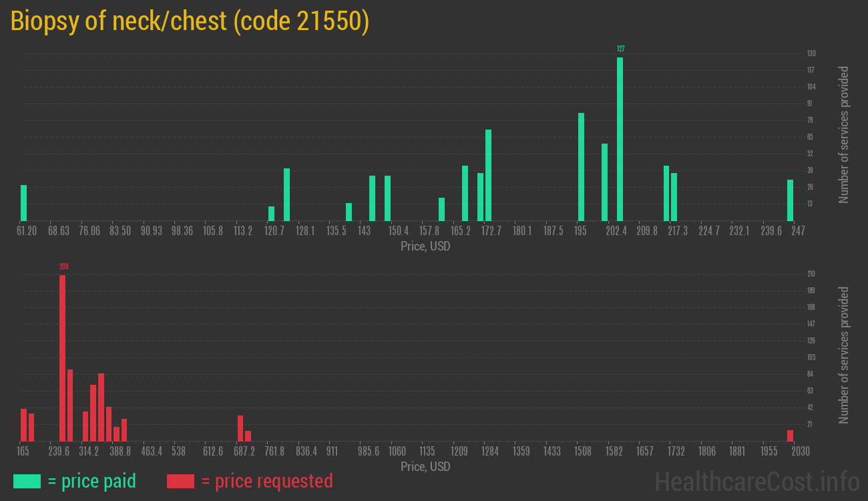Select the rightmost green bar near 247
The image size is (868, 501).
point(790,200)
